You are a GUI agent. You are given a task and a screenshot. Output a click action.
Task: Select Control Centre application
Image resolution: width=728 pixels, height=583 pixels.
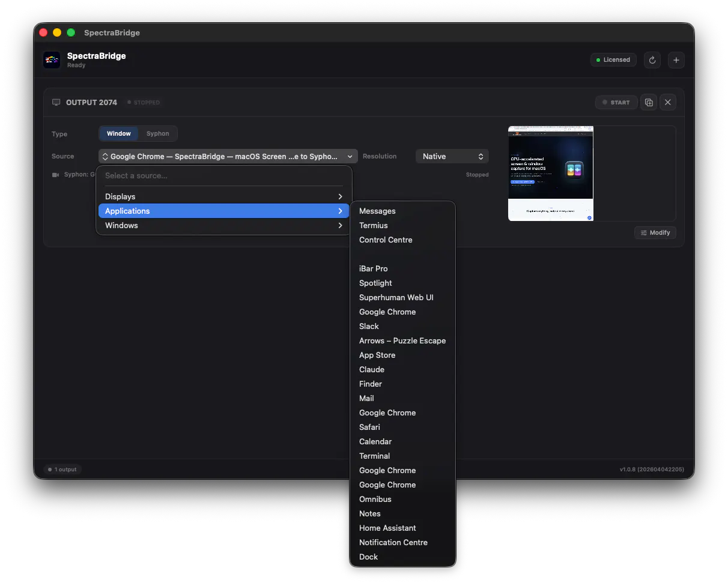[x=402, y=240]
